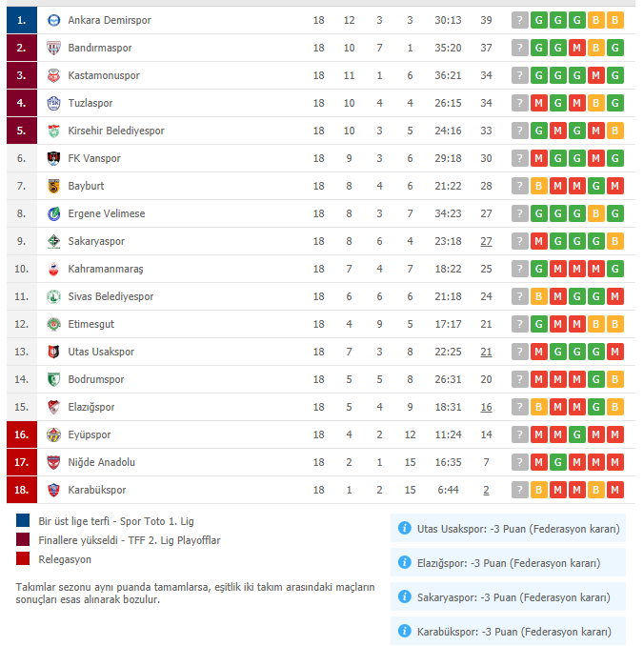Open the Kastamonuspor team page
The width and height of the screenshot is (644, 646).
(x=104, y=75)
